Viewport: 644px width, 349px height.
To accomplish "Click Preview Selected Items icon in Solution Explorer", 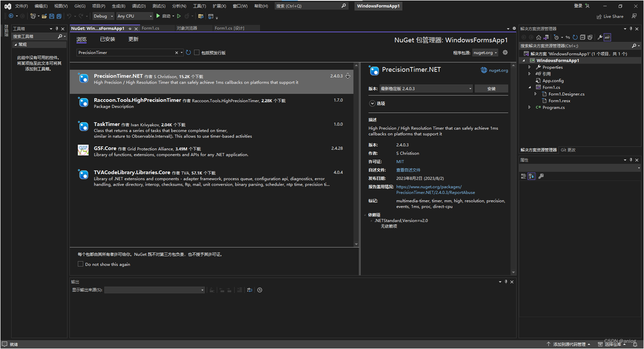I will coord(607,37).
